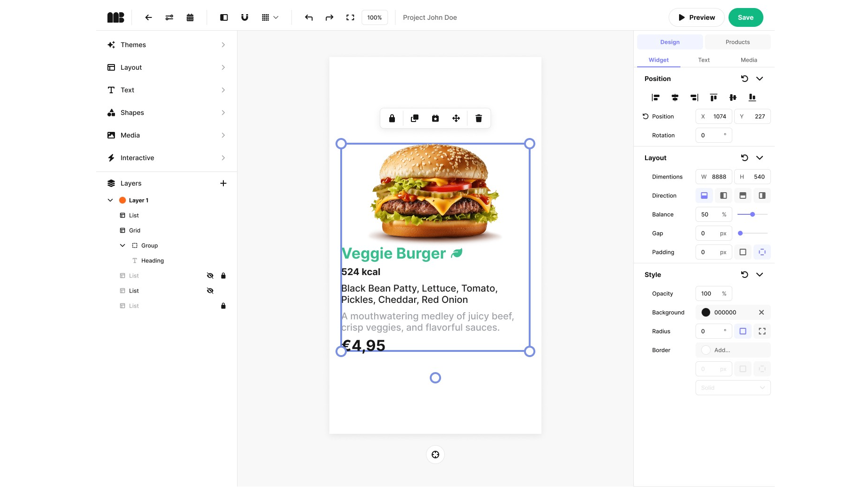This screenshot has width=868, height=488.
Task: Lock the selected widget via the lock icon
Action: (392, 118)
